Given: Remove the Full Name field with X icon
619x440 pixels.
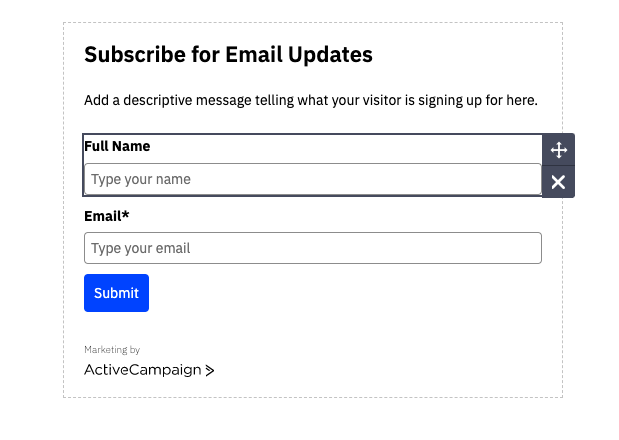Looking at the screenshot, I should [558, 182].
